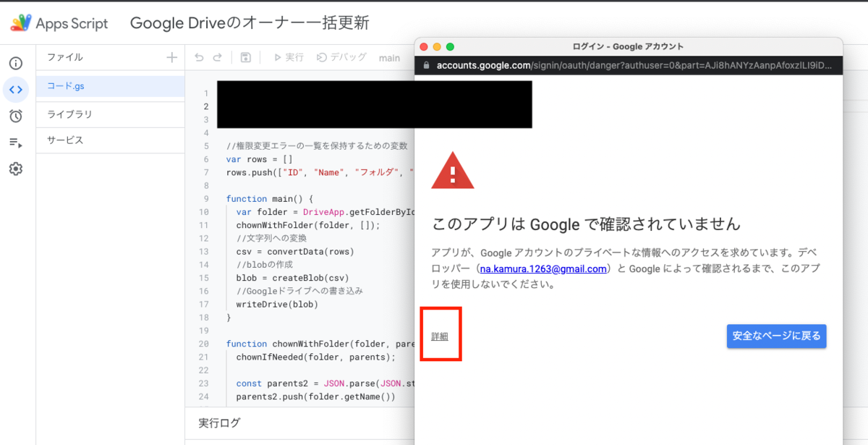Click the ファイル header label
This screenshot has height=445, width=868.
coord(65,57)
